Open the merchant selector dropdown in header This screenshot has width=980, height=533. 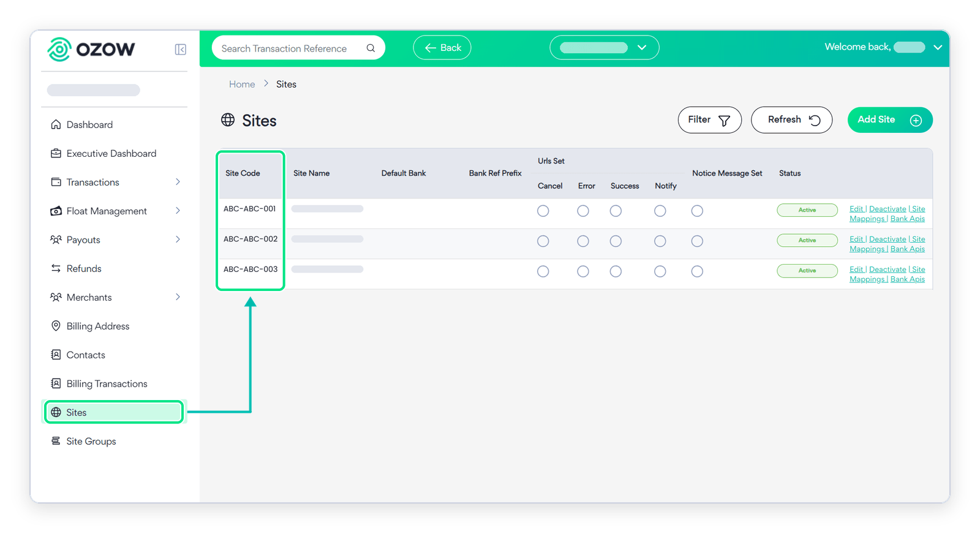coord(605,48)
